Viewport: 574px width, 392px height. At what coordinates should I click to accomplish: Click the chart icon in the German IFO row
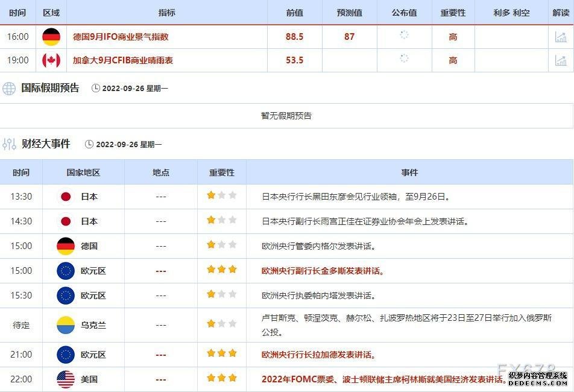(x=561, y=37)
